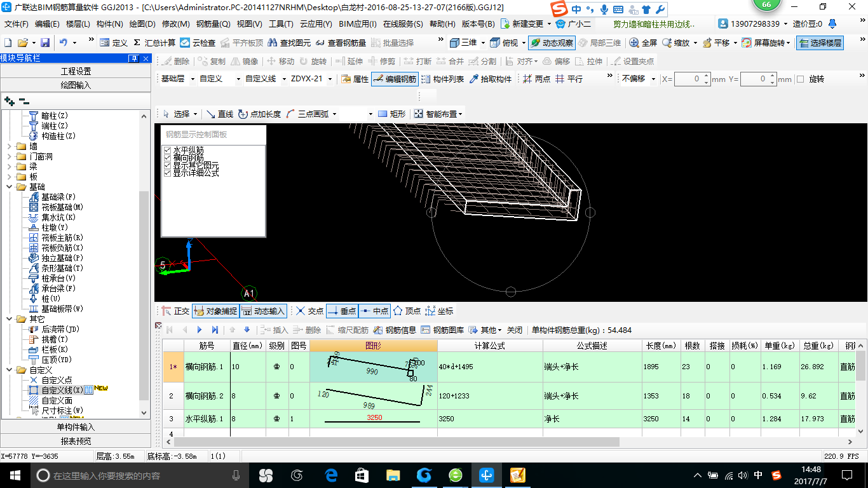
Task: Toggle 动态输入 dynamic input
Action: (264, 311)
